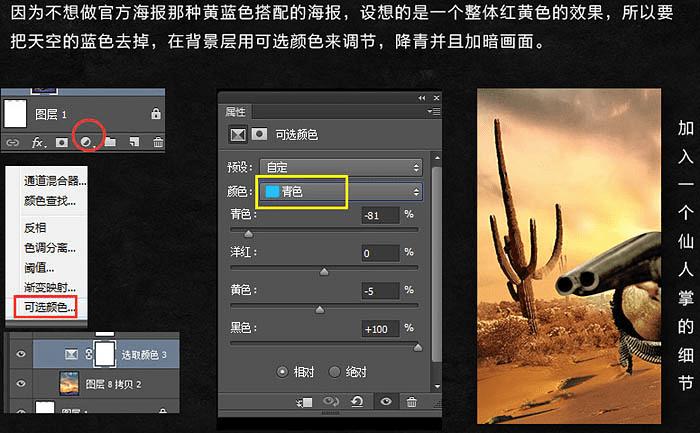This screenshot has width=700, height=433.
Task: Choose 渐变映射 from adjustment menu
Action: (x=50, y=287)
